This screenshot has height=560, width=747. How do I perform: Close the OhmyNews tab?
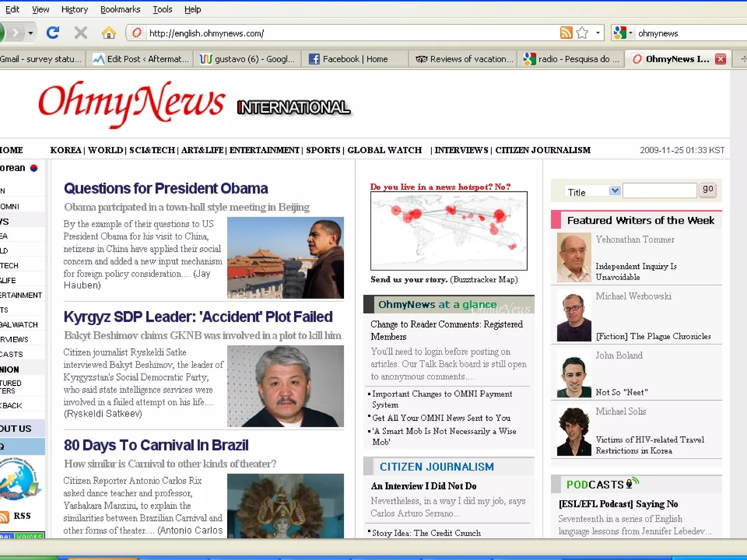point(720,59)
